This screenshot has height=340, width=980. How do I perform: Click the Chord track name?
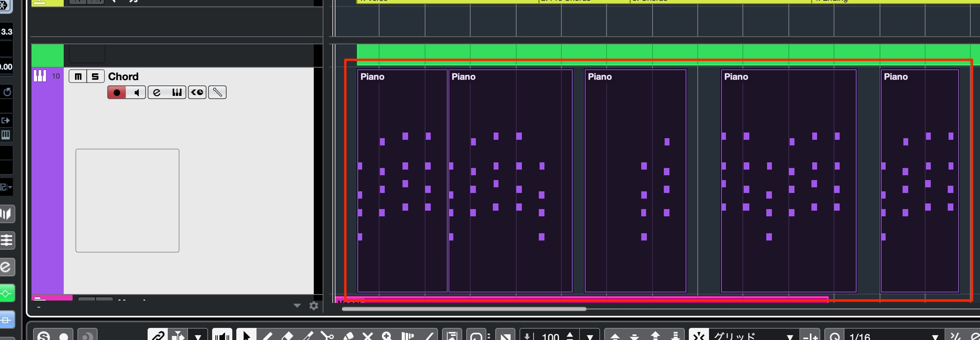click(123, 77)
